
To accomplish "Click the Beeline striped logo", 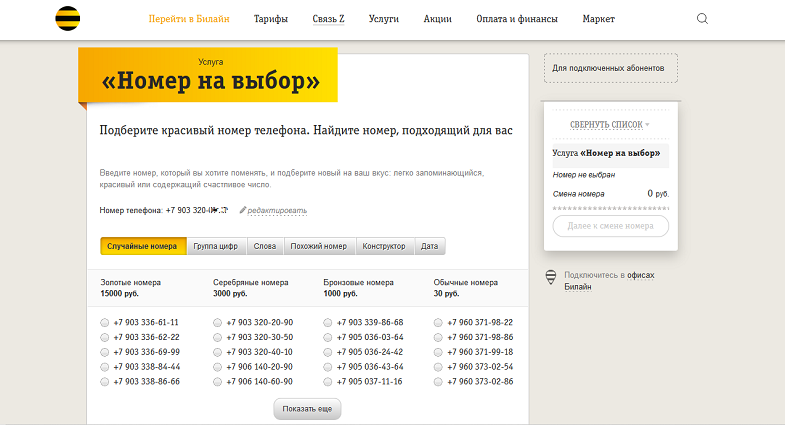I will click(x=68, y=19).
